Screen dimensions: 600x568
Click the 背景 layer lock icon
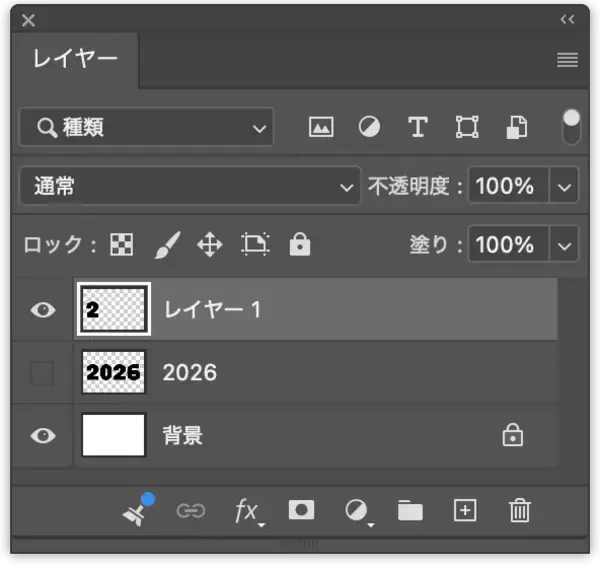(513, 435)
